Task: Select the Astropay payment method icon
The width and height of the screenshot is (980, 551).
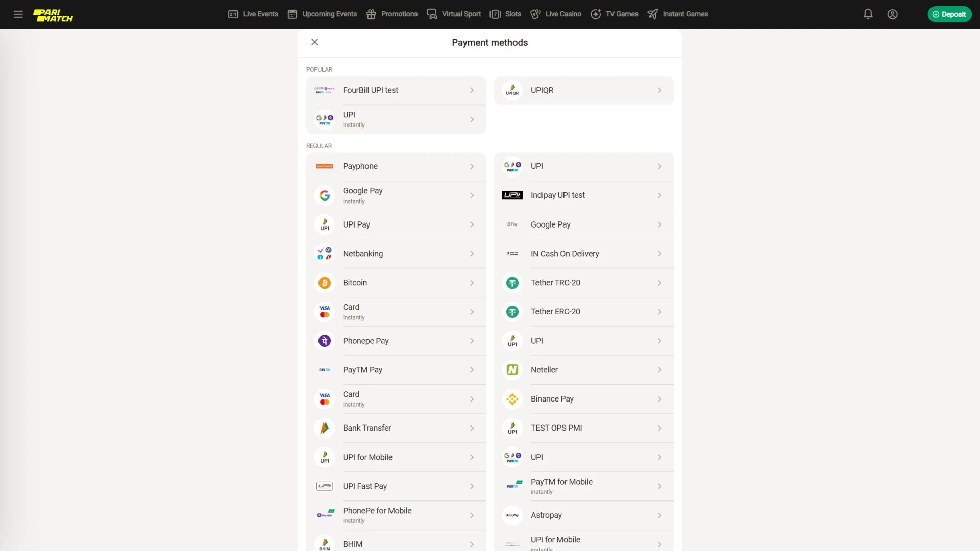Action: [512, 515]
